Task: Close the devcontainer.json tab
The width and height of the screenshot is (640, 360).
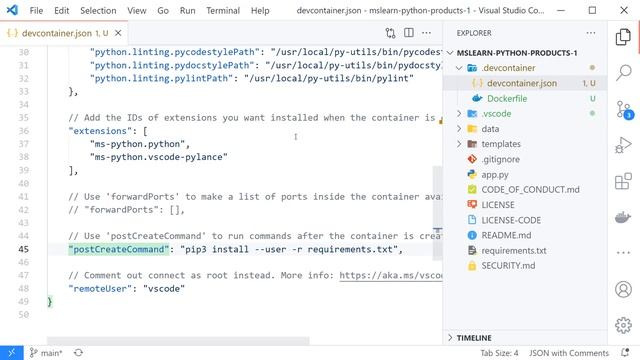Action: click(118, 33)
